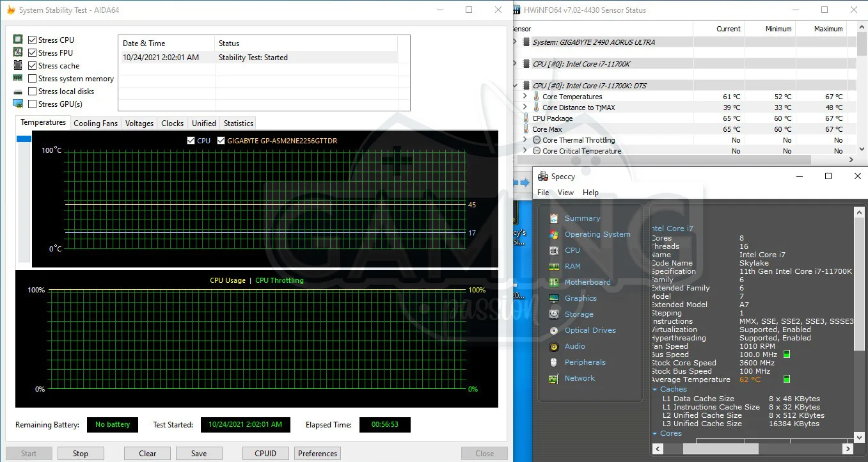Click the memory stick icon beside Stress system memory
Screen dimensions: 868x462
tap(18, 78)
